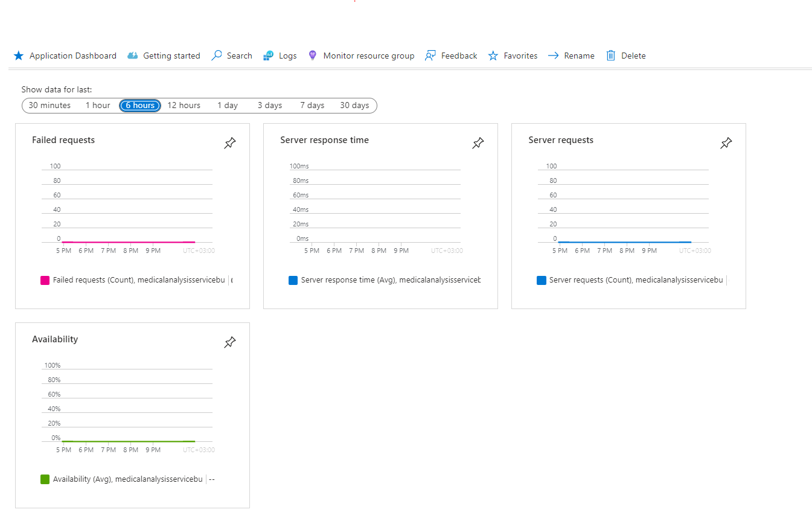Pin the Failed requests chart
812x521 pixels.
click(x=230, y=143)
